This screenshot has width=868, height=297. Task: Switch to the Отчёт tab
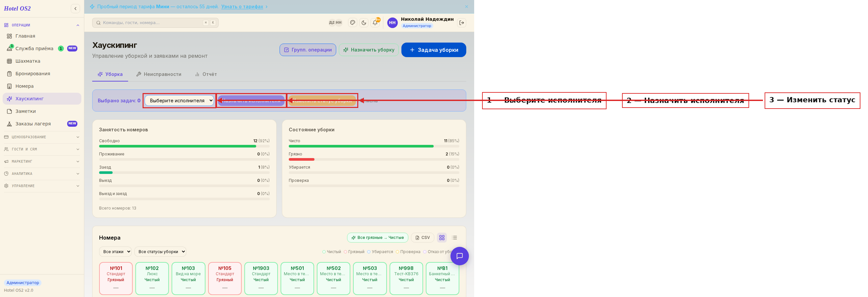coord(206,74)
